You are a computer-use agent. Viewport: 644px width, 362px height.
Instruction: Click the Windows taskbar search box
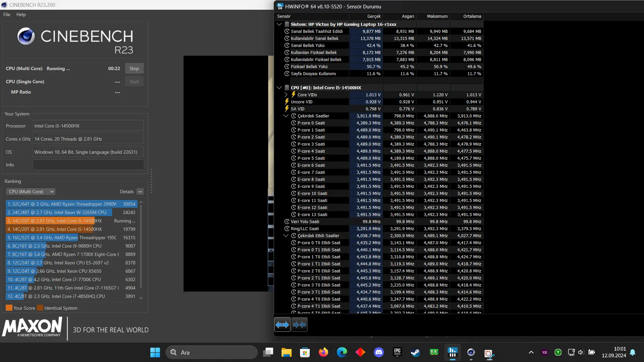211,352
